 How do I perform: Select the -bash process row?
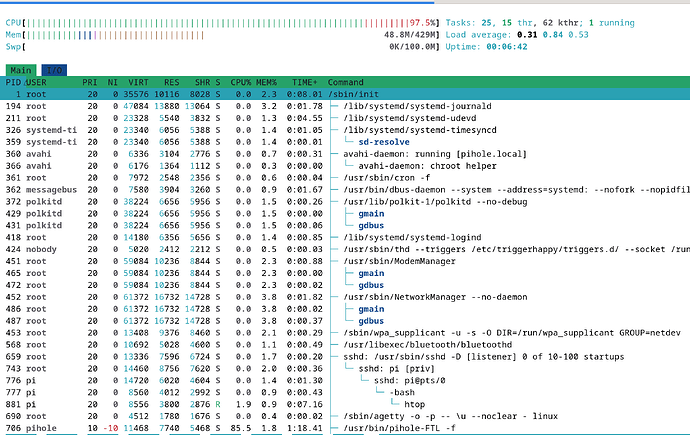pyautogui.click(x=345, y=392)
